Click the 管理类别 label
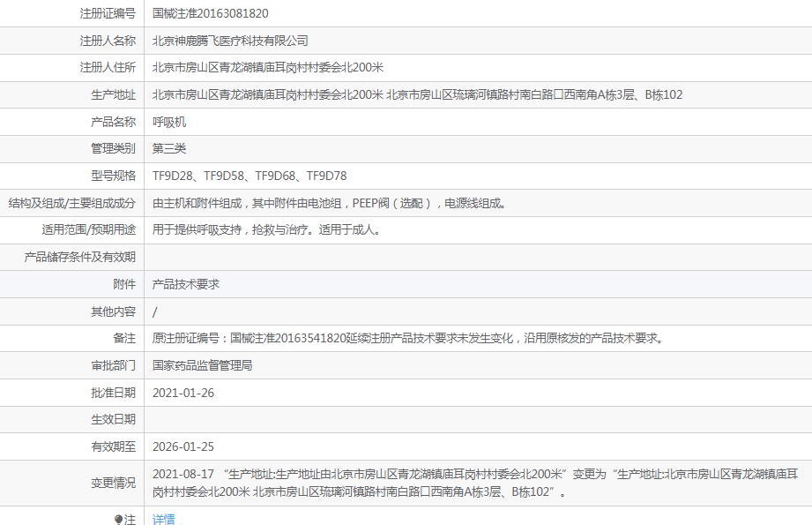The width and height of the screenshot is (812, 525). pos(114,149)
